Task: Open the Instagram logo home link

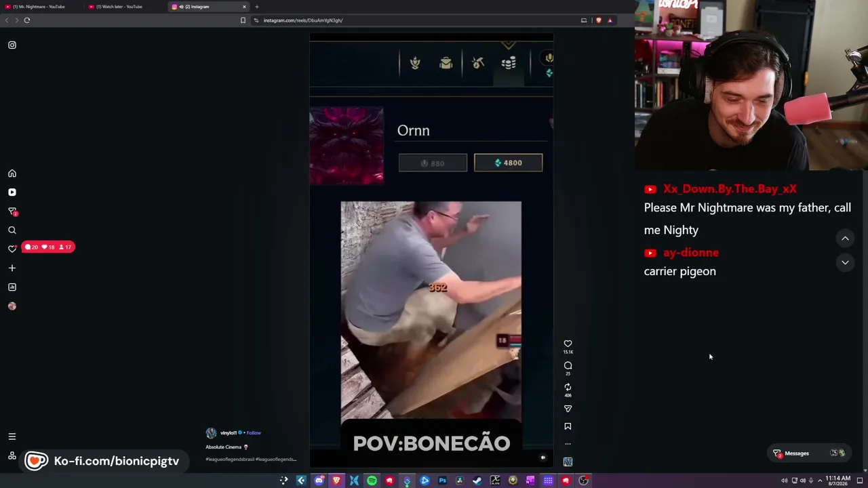Action: pos(12,45)
